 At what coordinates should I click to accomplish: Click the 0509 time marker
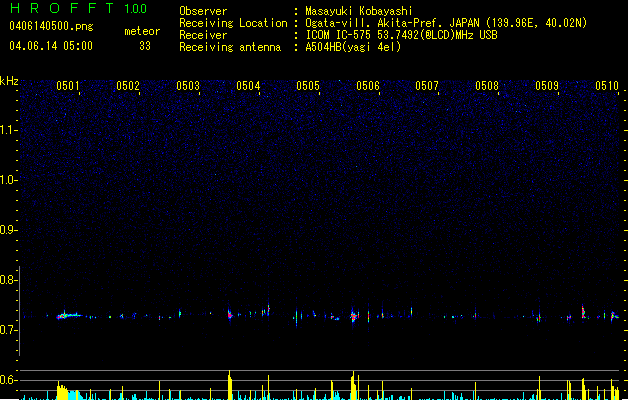[547, 86]
